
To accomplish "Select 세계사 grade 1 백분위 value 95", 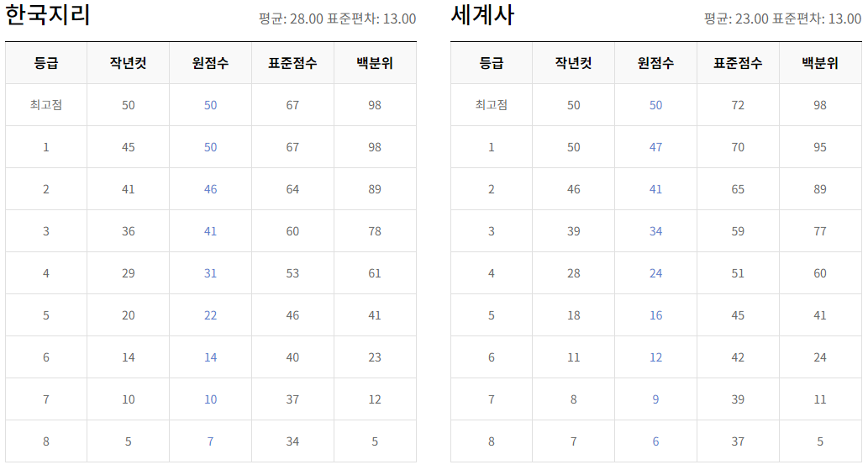I will point(820,147).
